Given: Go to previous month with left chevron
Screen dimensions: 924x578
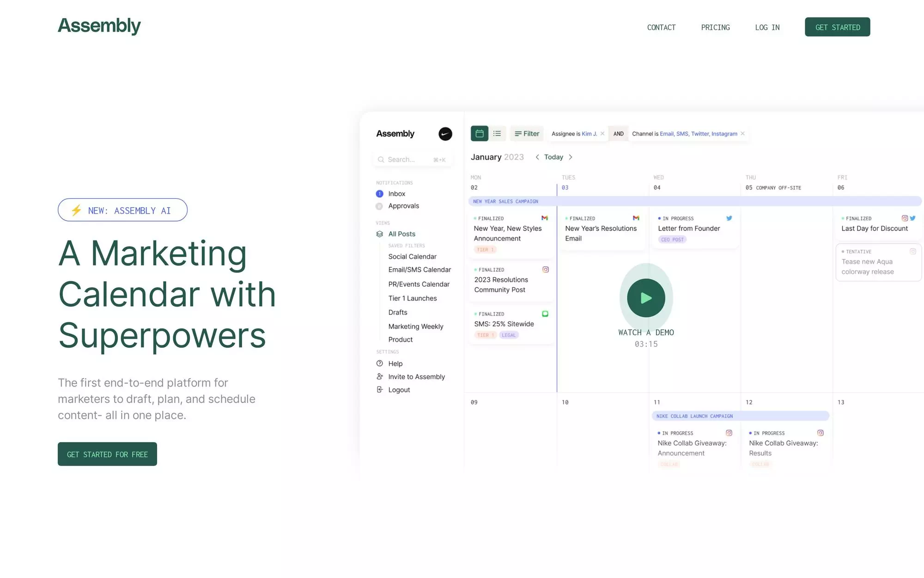Looking at the screenshot, I should (537, 157).
